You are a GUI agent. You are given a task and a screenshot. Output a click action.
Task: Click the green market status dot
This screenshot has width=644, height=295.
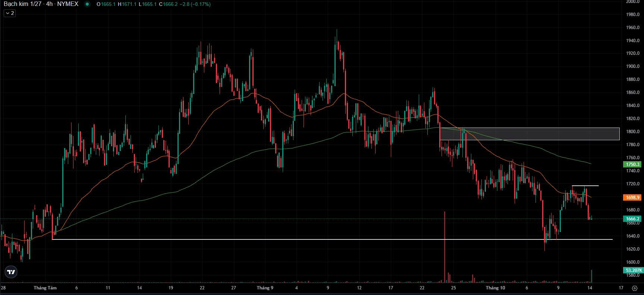(87, 4)
